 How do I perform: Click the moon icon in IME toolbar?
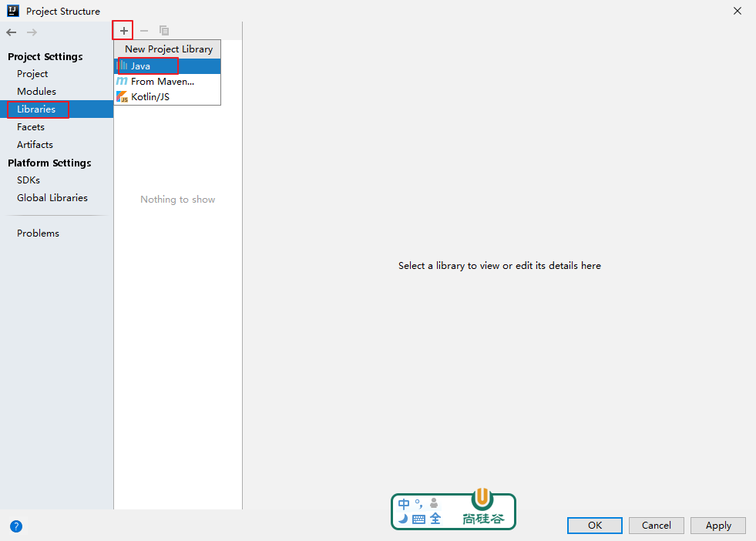click(x=403, y=519)
